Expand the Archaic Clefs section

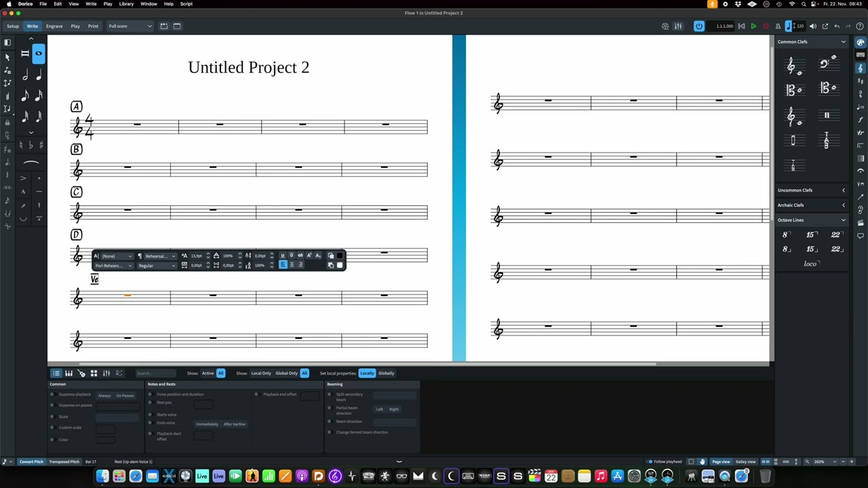click(x=844, y=205)
